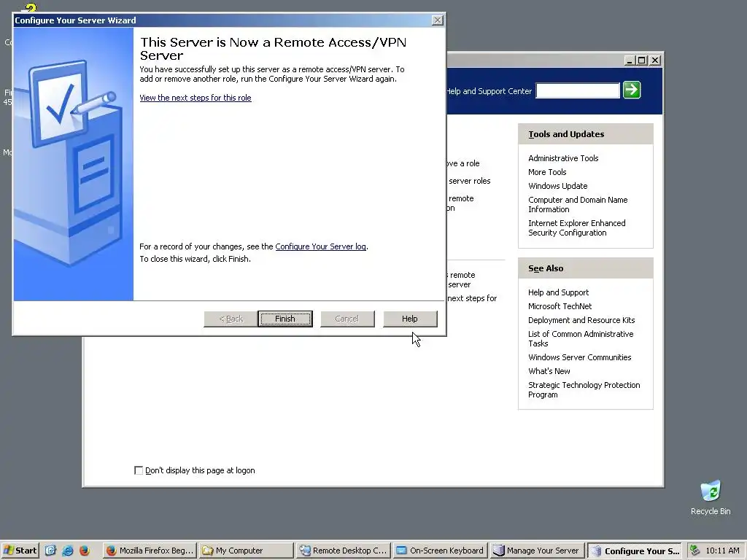
Task: Click the Tools and Updates heading
Action: tap(566, 134)
